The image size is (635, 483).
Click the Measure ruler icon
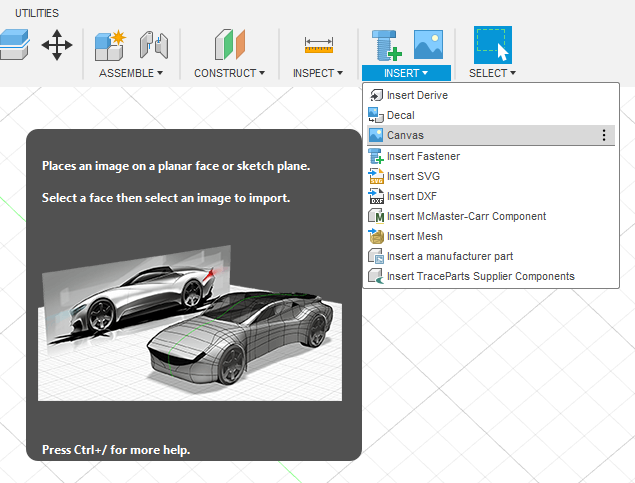pos(319,45)
